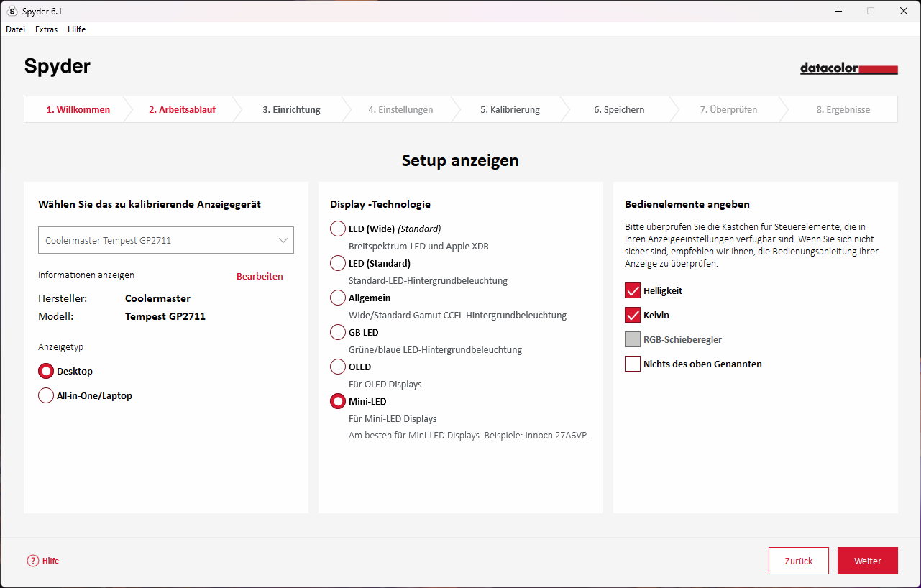The height and width of the screenshot is (588, 921).
Task: Uncheck the Helligkeit checkbox
Action: pyautogui.click(x=633, y=290)
